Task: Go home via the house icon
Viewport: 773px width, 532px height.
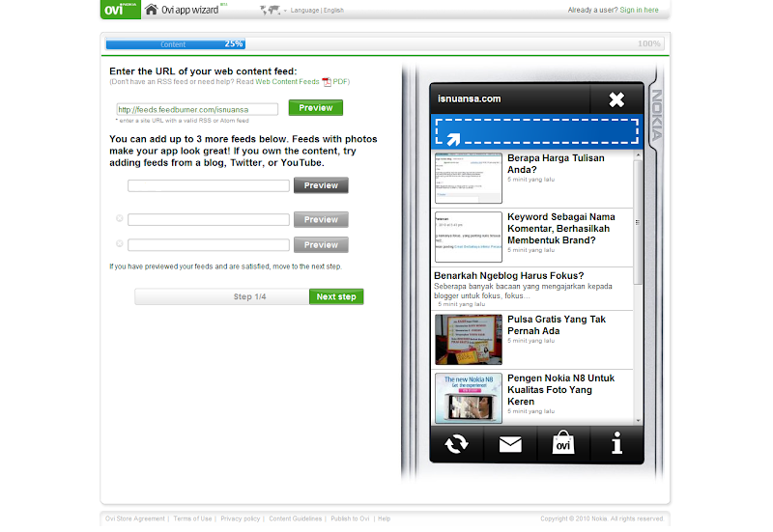Action: [152, 10]
